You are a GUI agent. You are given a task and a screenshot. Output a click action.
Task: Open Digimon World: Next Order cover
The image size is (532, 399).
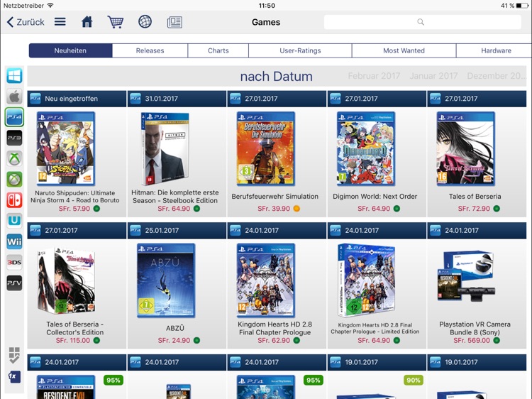[x=366, y=148]
